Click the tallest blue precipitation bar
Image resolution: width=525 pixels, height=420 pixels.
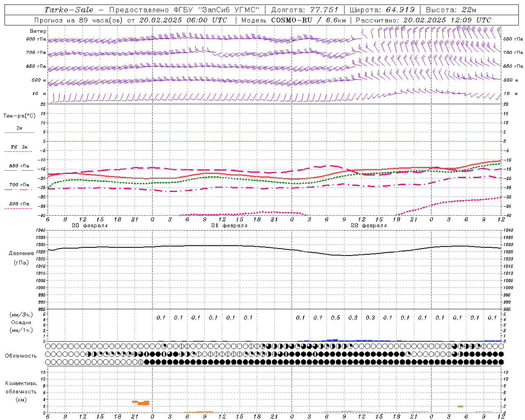tap(335, 340)
